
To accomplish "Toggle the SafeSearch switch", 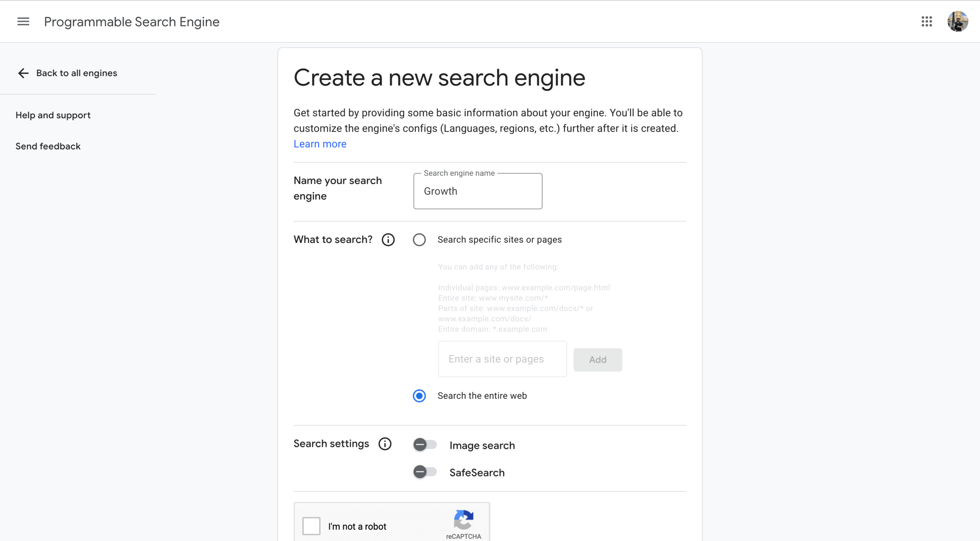I will coord(425,472).
